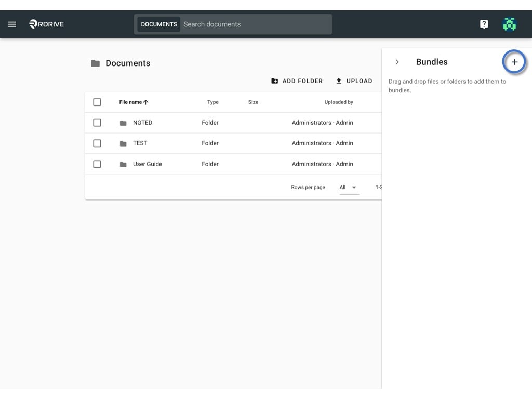Click Administrators · Admin in NOTED row
The image size is (532, 399).
322,123
